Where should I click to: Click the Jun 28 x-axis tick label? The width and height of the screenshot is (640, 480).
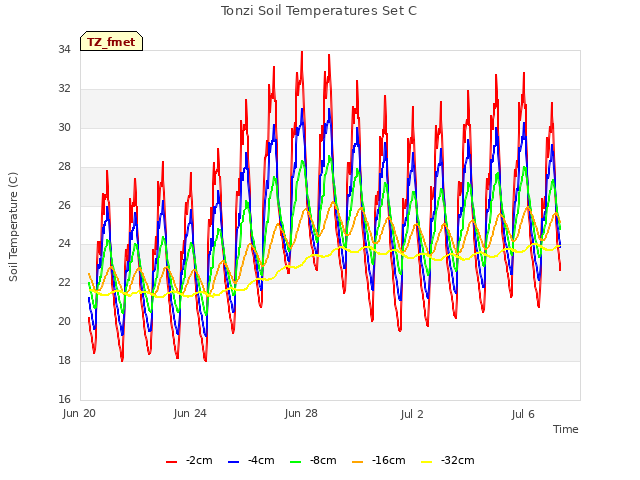[x=301, y=413]
